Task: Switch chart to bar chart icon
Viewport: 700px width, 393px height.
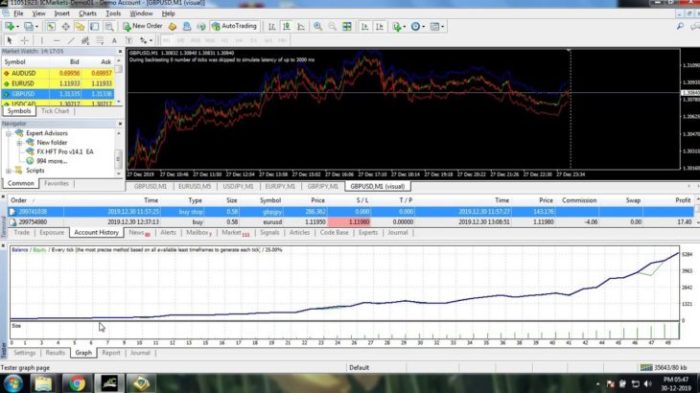Action: (271, 26)
